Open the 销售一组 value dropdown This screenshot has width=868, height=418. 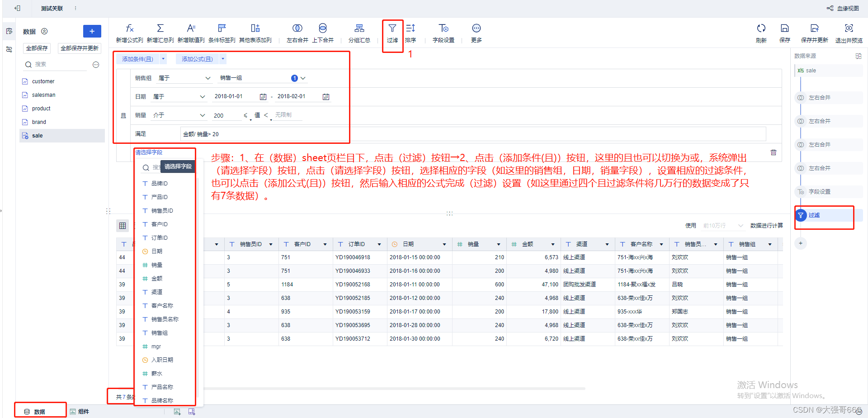tap(263, 78)
